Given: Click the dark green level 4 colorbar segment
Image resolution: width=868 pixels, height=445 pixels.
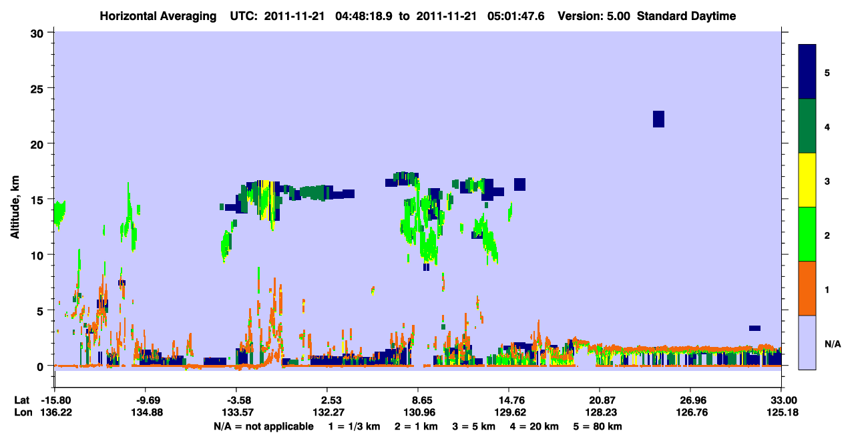Looking at the screenshot, I should [807, 126].
